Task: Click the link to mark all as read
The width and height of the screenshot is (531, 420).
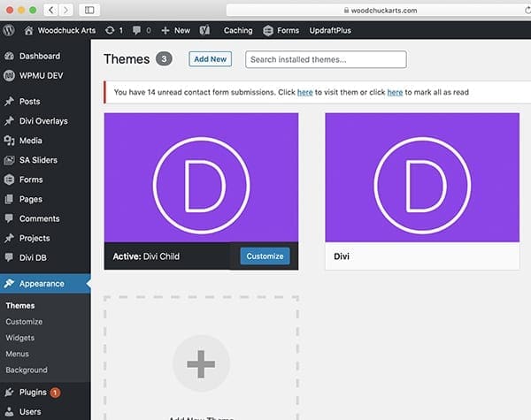Action: (395, 92)
